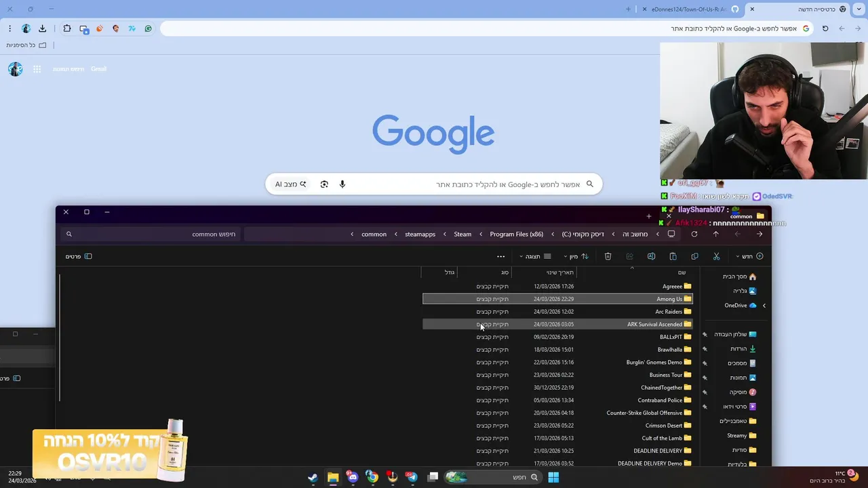Go up one folder level in Explorer
Screen dimensions: 868x488
pos(715,234)
